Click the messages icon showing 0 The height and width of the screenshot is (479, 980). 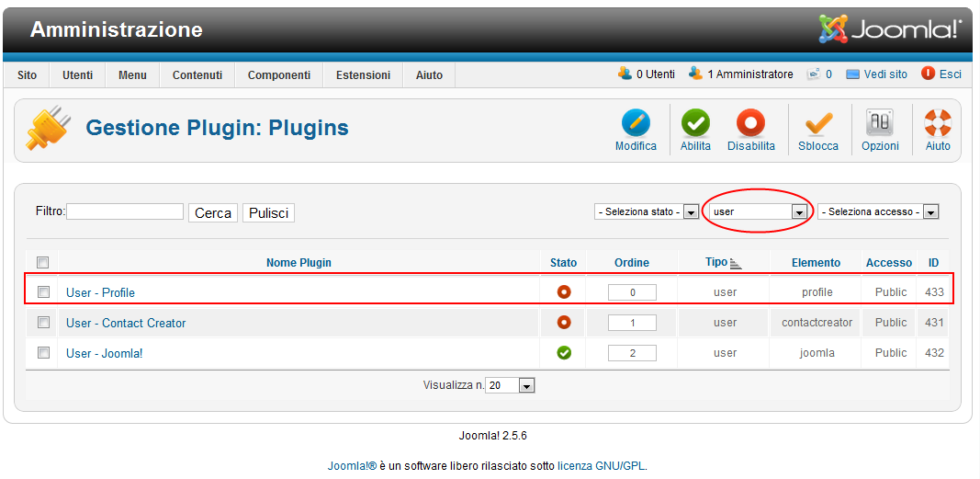tap(813, 74)
